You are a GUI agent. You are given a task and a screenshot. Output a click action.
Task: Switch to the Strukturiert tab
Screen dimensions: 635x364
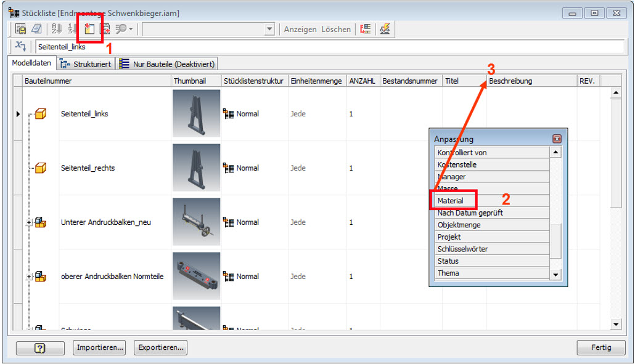[x=85, y=63]
